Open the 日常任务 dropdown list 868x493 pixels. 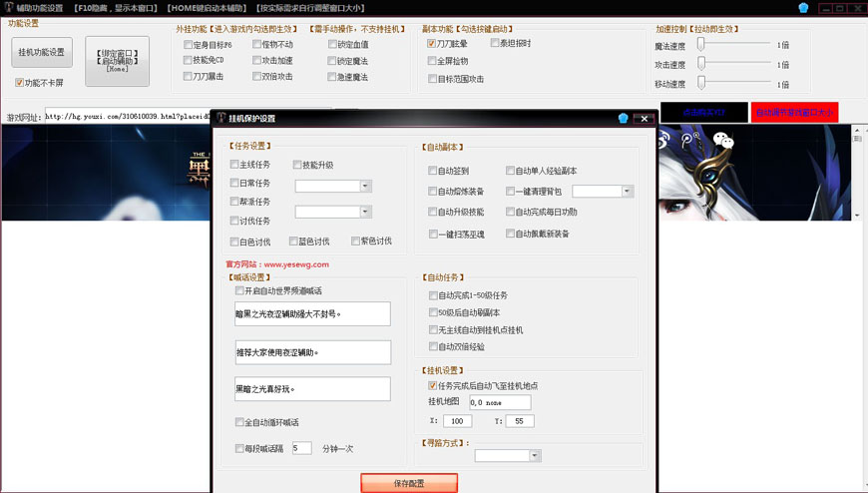point(365,186)
